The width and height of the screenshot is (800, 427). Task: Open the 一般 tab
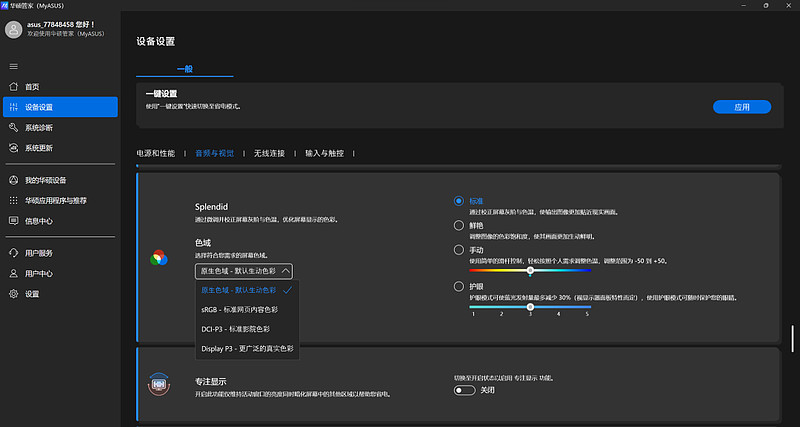pos(185,69)
